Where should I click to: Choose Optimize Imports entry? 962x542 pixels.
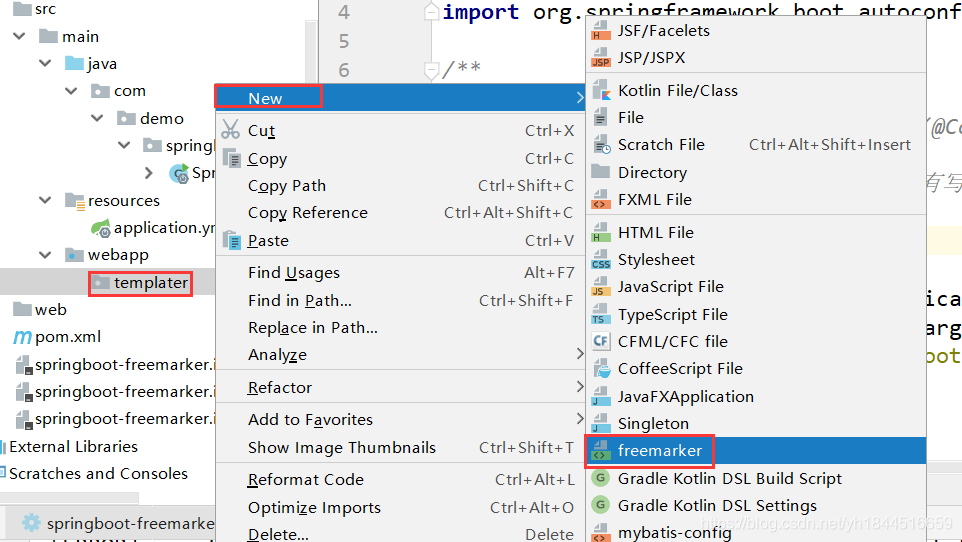click(400, 508)
